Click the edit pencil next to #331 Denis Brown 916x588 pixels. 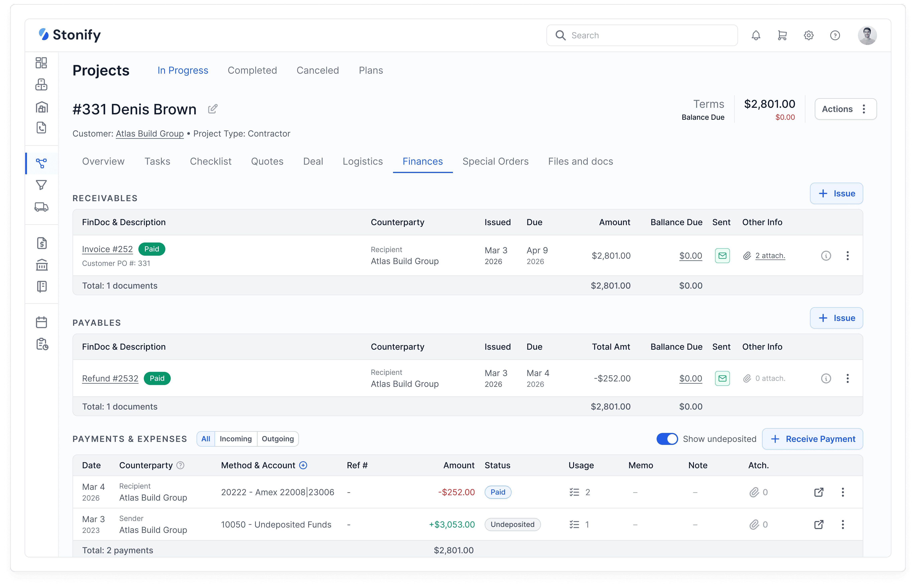[x=213, y=109]
